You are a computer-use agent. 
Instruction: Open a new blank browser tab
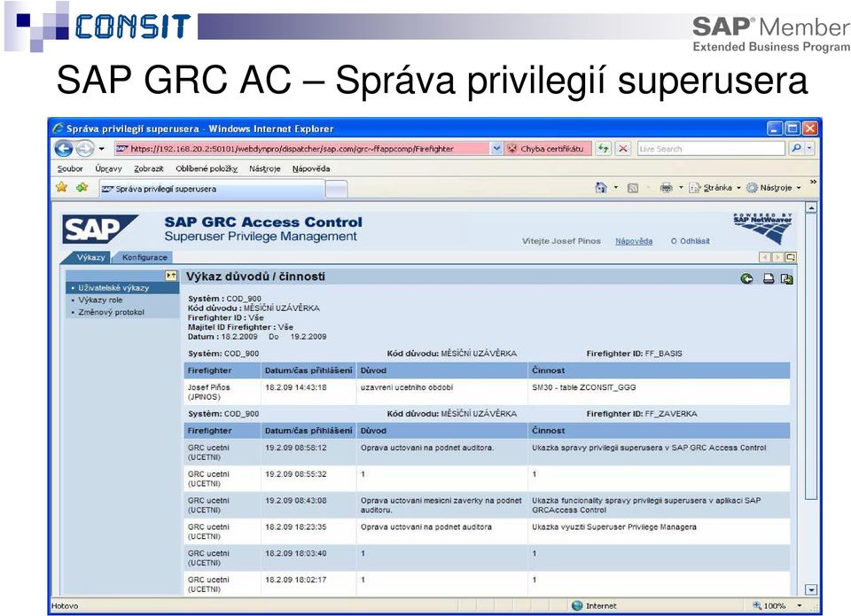337,190
